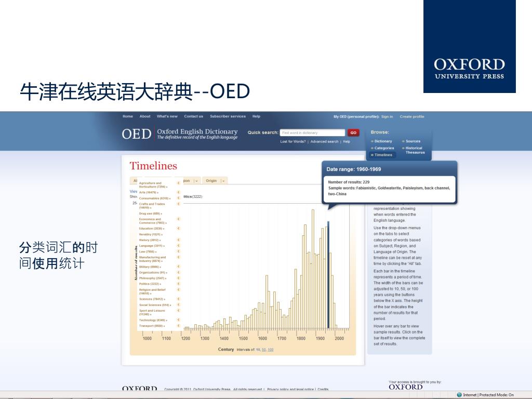Browse the Sources link
The width and height of the screenshot is (532, 399).
413,141
